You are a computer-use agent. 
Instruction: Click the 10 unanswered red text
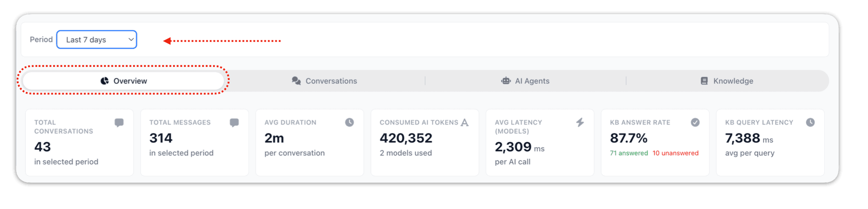[675, 153]
